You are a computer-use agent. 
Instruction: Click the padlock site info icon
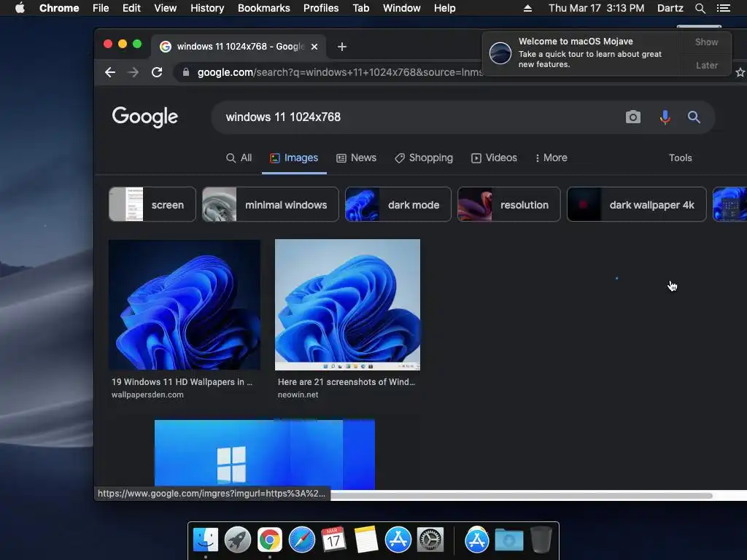click(x=186, y=72)
